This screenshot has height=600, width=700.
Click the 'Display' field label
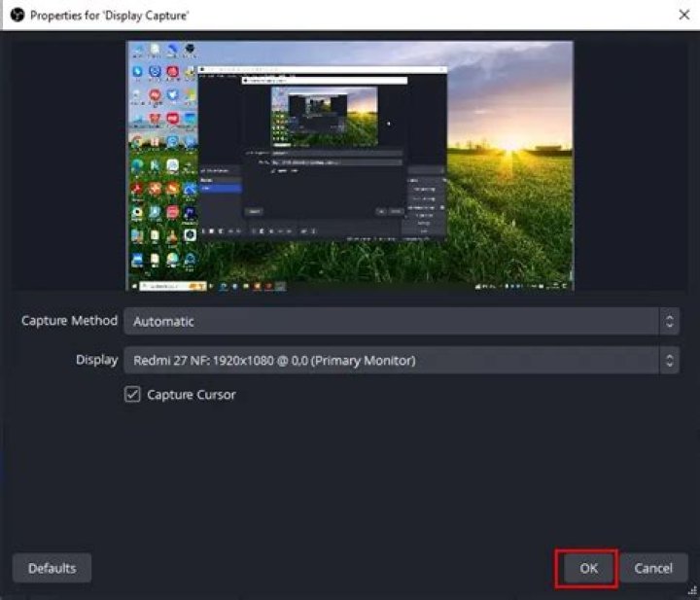[x=96, y=360]
